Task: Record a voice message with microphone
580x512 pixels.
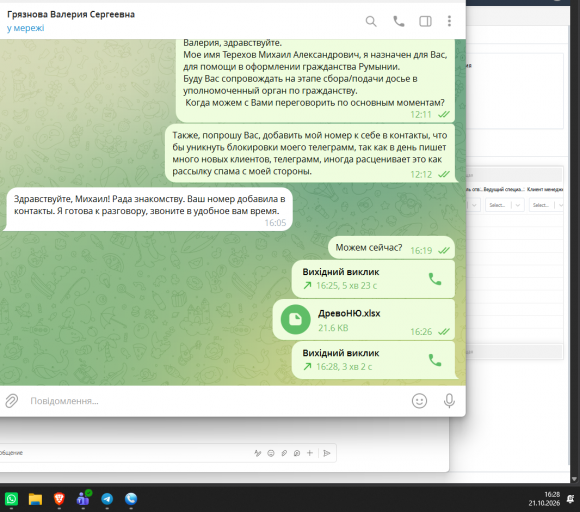Action: [x=449, y=401]
